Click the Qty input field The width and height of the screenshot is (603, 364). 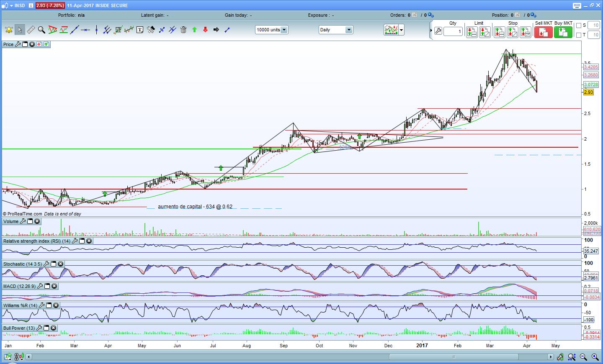point(453,31)
